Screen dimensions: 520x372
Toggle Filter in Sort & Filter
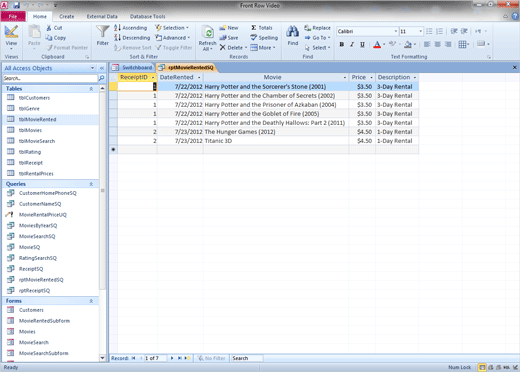click(x=174, y=48)
